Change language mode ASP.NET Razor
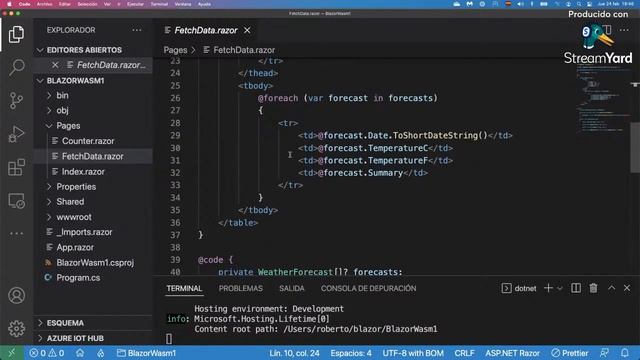 pos(512,353)
